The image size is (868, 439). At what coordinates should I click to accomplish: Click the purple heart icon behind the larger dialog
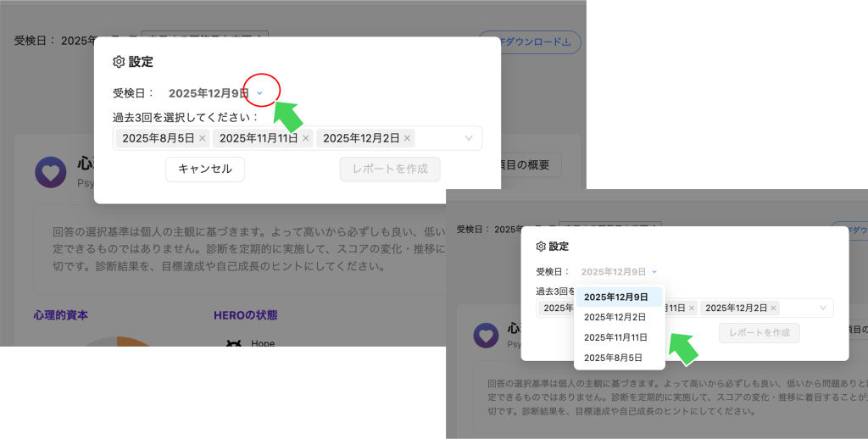pos(50,172)
